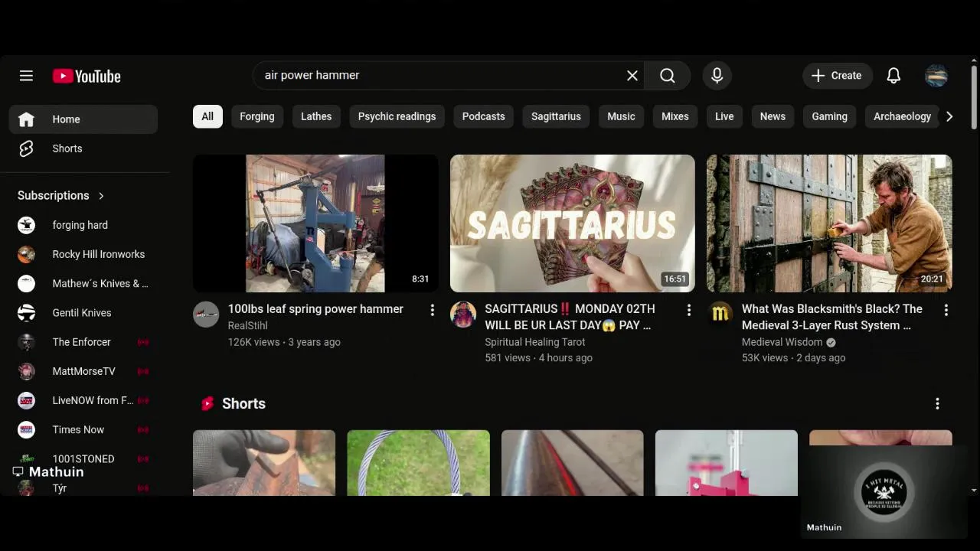Select the Gaming filter chip
Viewport: 980px width, 551px height.
click(829, 116)
